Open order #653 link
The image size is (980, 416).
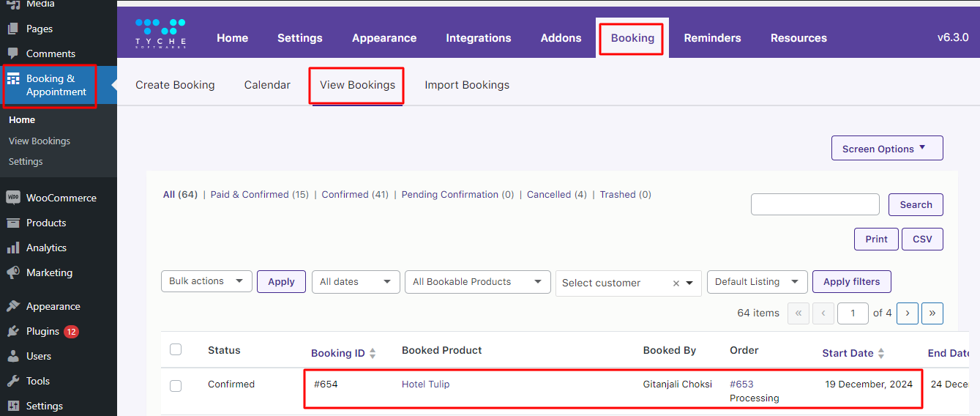coord(741,384)
